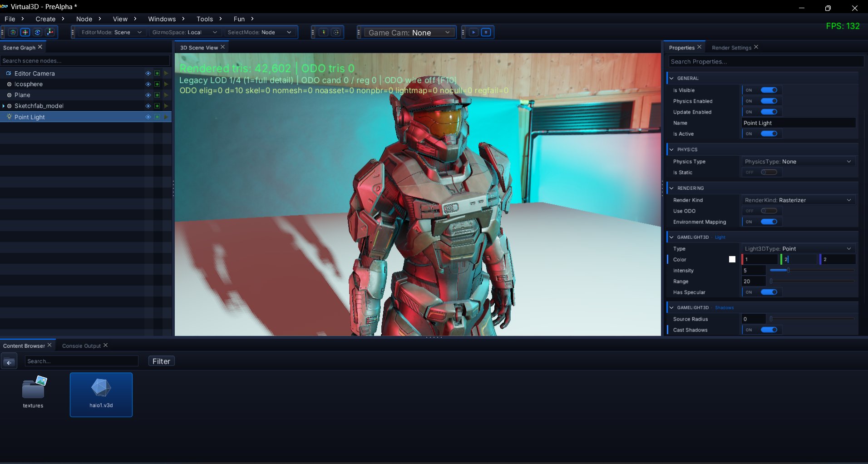Image resolution: width=868 pixels, height=464 pixels.
Task: Expand the Sketchfab_model tree node
Action: pyautogui.click(x=4, y=106)
